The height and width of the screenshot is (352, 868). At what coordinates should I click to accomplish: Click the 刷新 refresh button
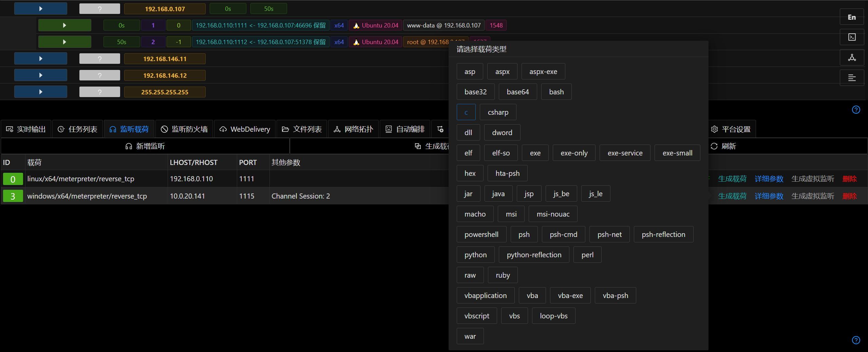coord(723,146)
